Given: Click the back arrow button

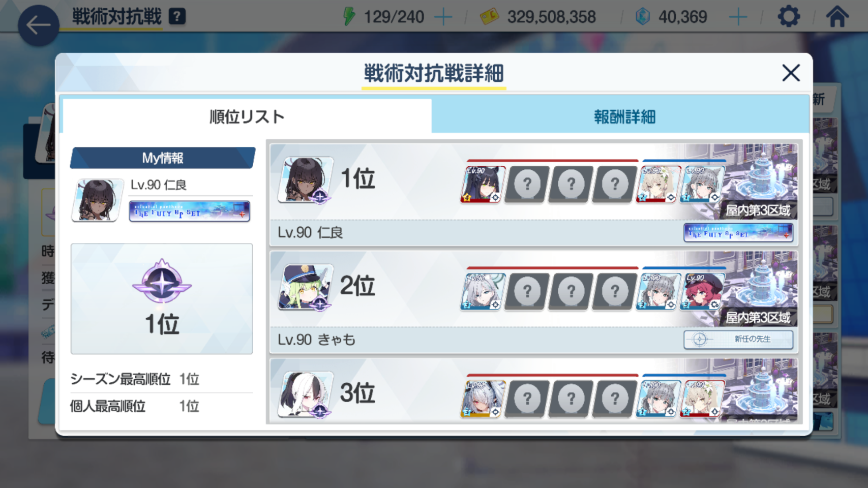Looking at the screenshot, I should click(x=38, y=25).
